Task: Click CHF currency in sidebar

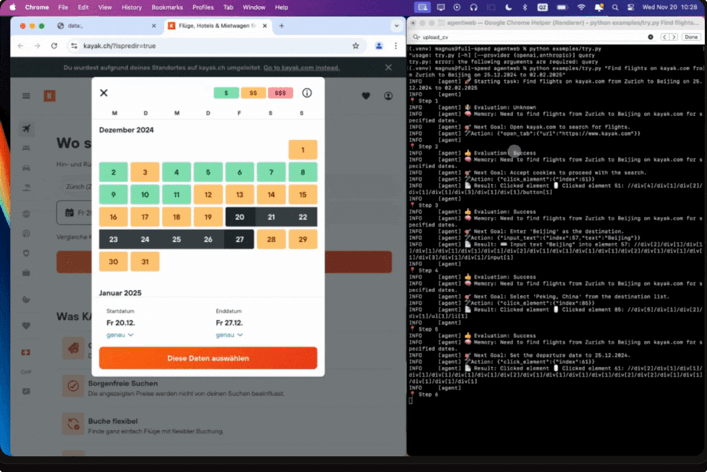Action: (26, 372)
